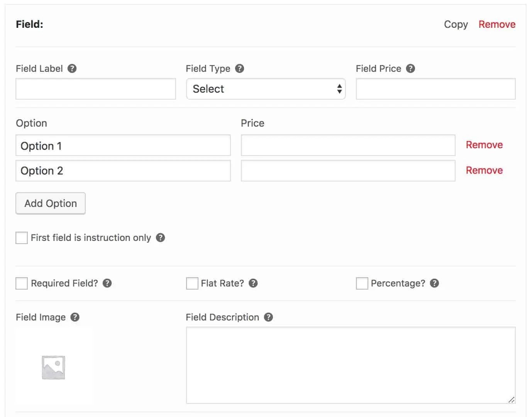Focus the Field Label text input

tap(96, 89)
